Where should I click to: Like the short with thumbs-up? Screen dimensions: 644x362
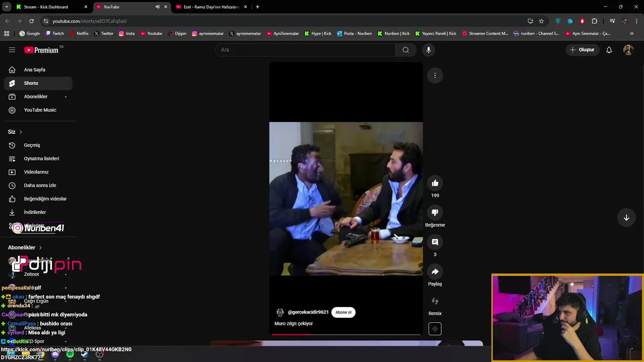point(435,183)
